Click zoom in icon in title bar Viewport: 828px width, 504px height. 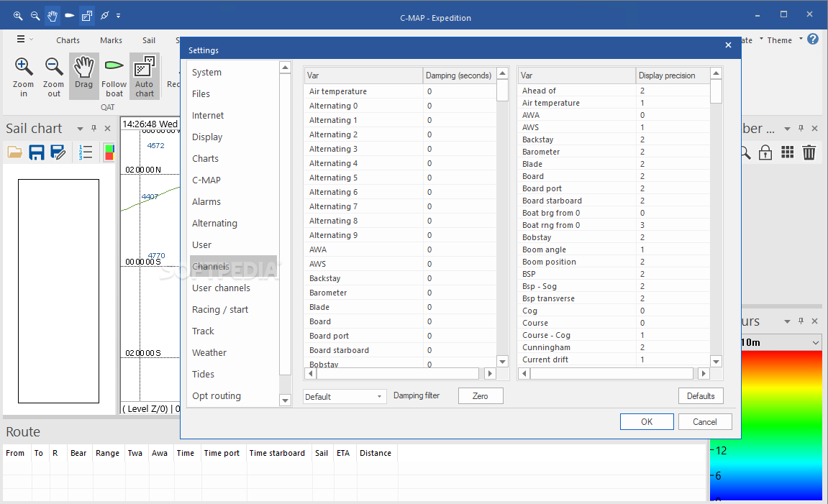pos(18,16)
